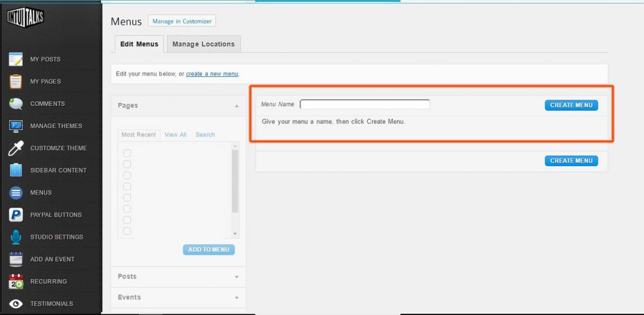Viewport: 644px width, 315px height.
Task: Click the Pages list scrollbar thumb
Action: 235,180
